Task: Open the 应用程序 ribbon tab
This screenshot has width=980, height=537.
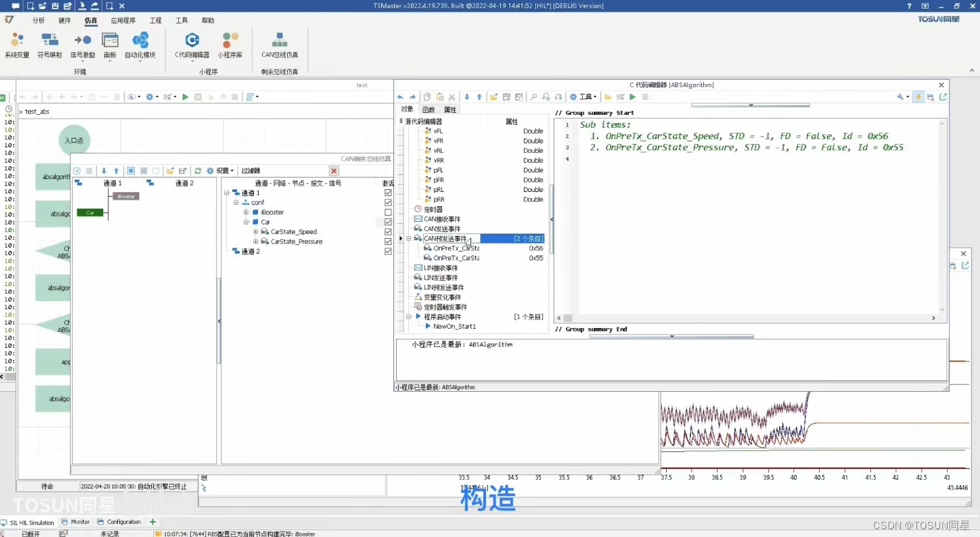Action: (123, 21)
